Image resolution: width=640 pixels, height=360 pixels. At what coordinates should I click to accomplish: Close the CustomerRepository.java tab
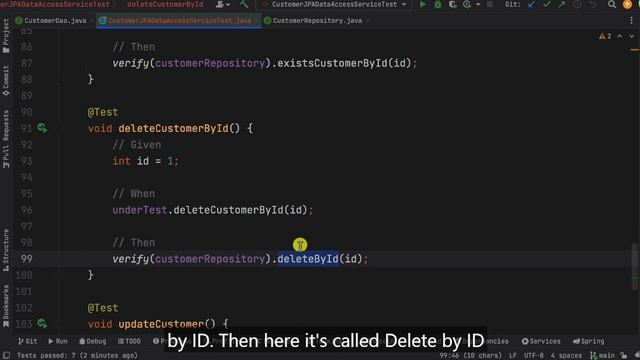click(368, 20)
